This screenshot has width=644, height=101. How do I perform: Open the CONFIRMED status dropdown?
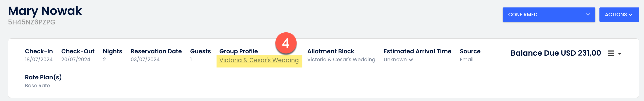click(549, 15)
